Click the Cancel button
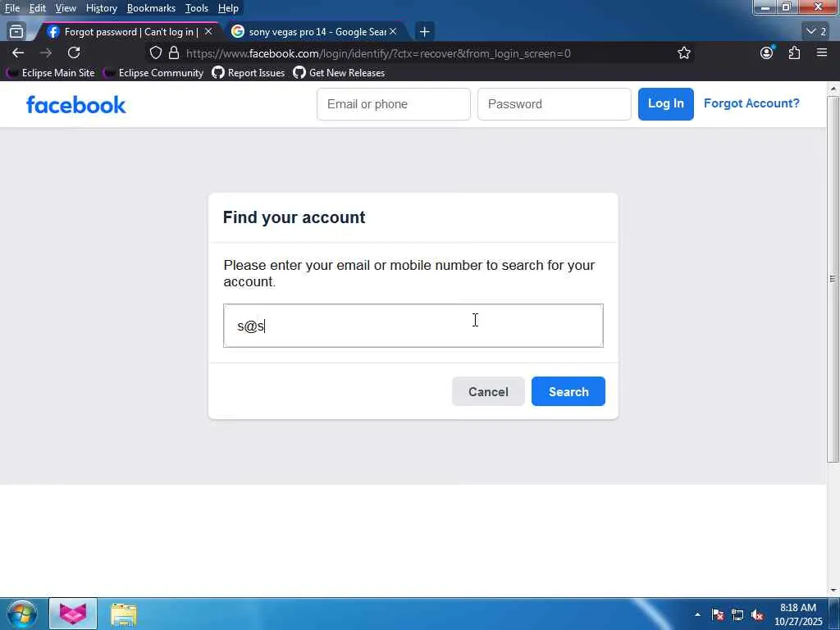 click(488, 391)
